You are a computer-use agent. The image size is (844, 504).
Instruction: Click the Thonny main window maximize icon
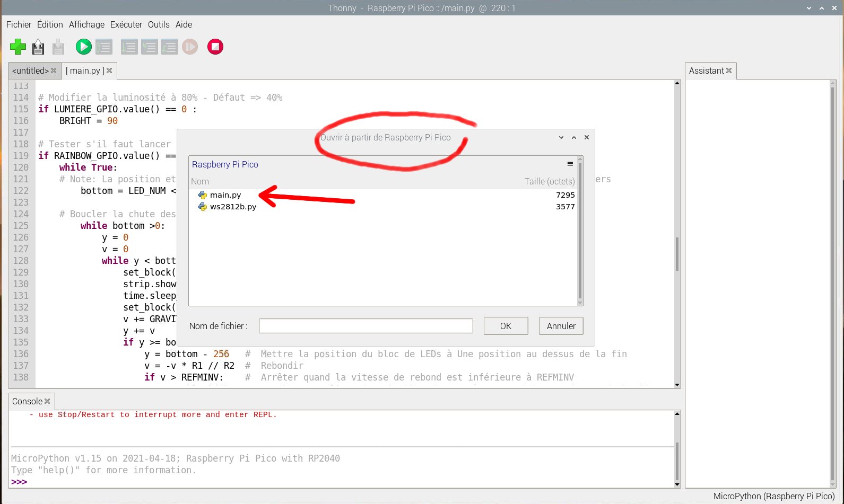(822, 8)
